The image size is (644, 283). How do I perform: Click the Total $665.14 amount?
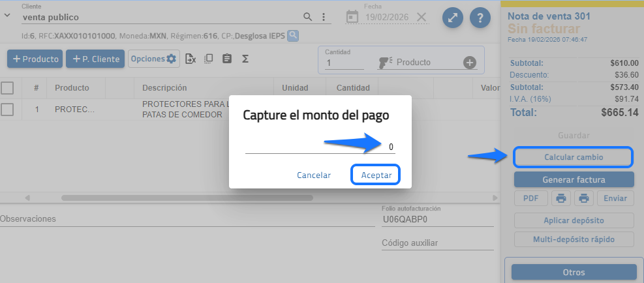[620, 113]
